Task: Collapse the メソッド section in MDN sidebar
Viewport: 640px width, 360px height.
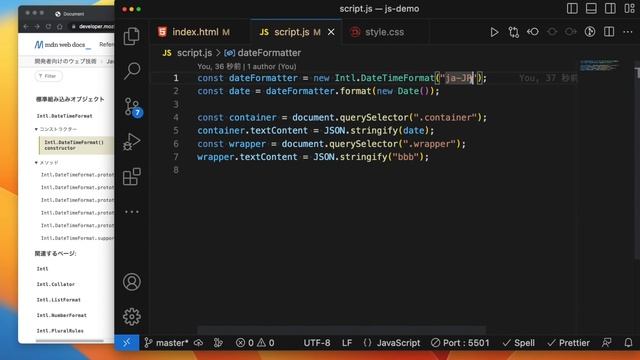Action: click(47, 162)
